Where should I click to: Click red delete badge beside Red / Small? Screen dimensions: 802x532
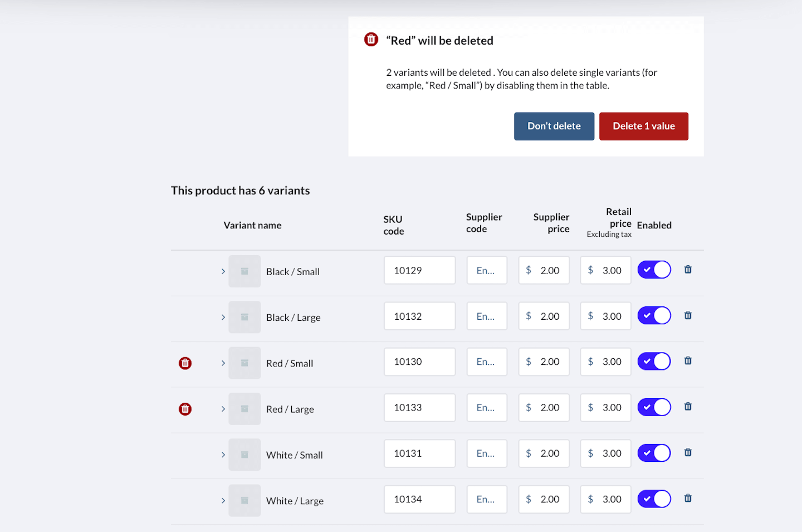185,363
